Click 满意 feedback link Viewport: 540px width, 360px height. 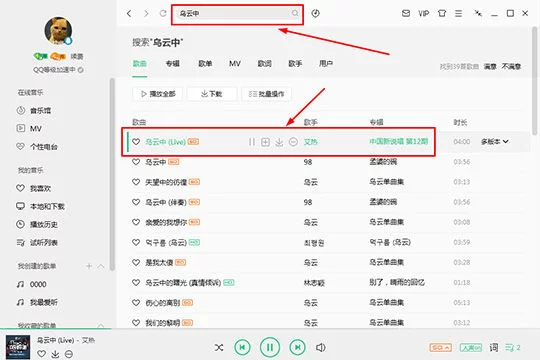pyautogui.click(x=490, y=66)
